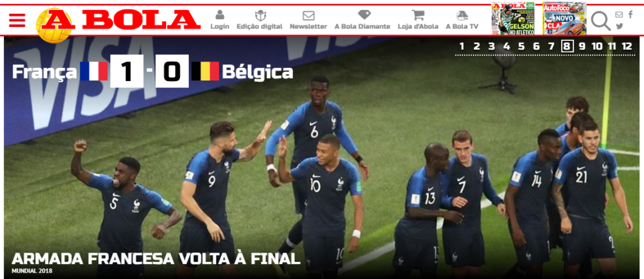The image size is (644, 279).
Task: Open Edição digital
Action: (x=260, y=19)
